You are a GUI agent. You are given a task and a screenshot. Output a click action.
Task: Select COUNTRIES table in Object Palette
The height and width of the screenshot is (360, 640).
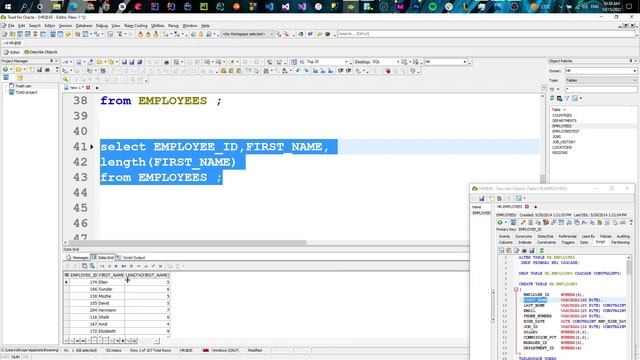click(562, 116)
